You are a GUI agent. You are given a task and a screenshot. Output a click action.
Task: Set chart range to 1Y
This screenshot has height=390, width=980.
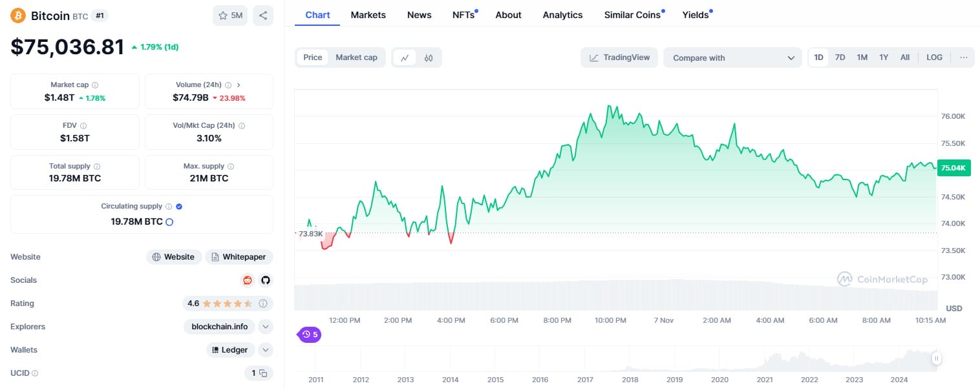(884, 57)
